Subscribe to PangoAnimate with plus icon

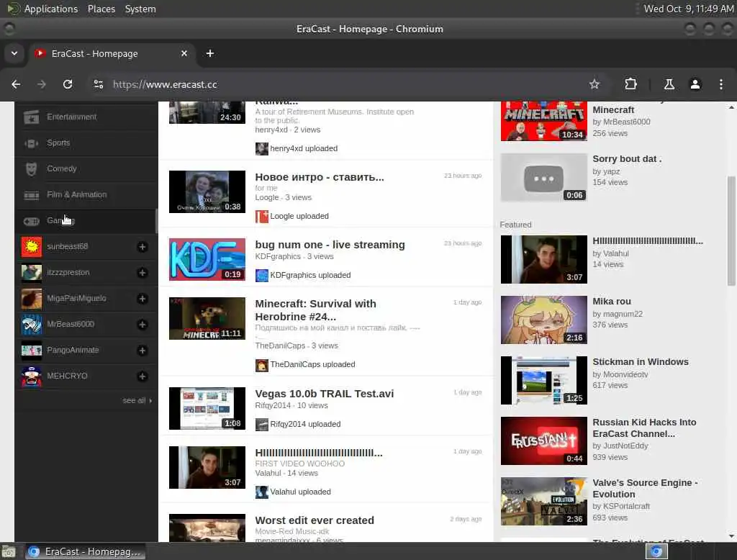[x=143, y=351]
